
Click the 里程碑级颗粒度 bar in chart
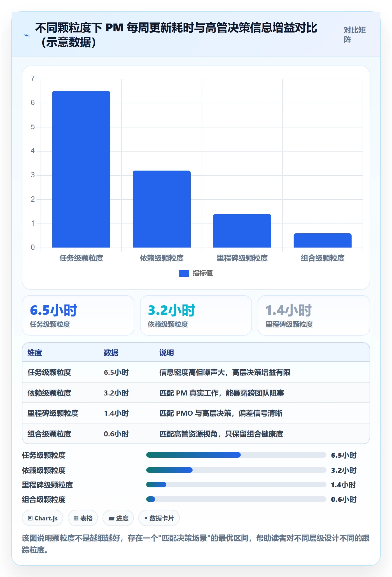click(242, 231)
